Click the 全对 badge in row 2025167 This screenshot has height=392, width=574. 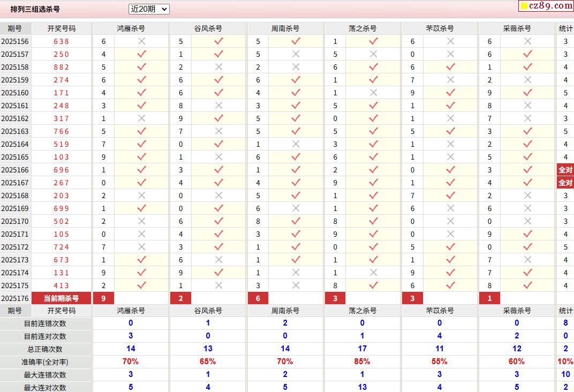(x=565, y=183)
